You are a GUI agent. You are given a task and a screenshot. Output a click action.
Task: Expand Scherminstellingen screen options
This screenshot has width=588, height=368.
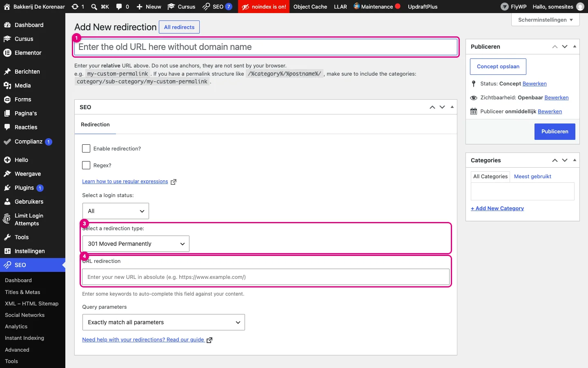546,20
